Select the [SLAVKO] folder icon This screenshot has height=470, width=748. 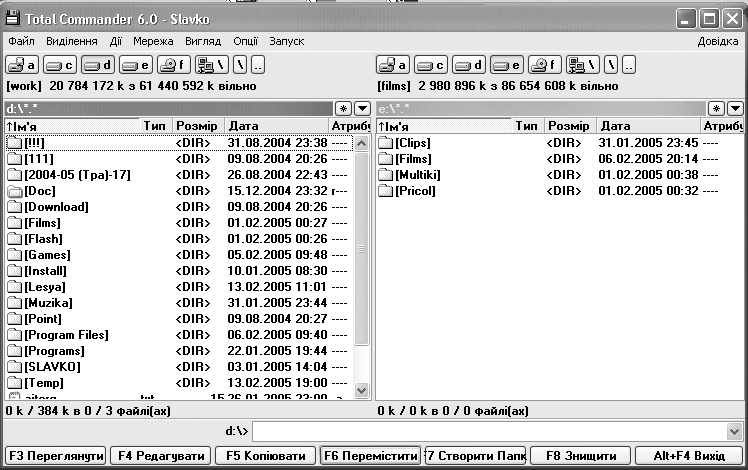click(15, 366)
